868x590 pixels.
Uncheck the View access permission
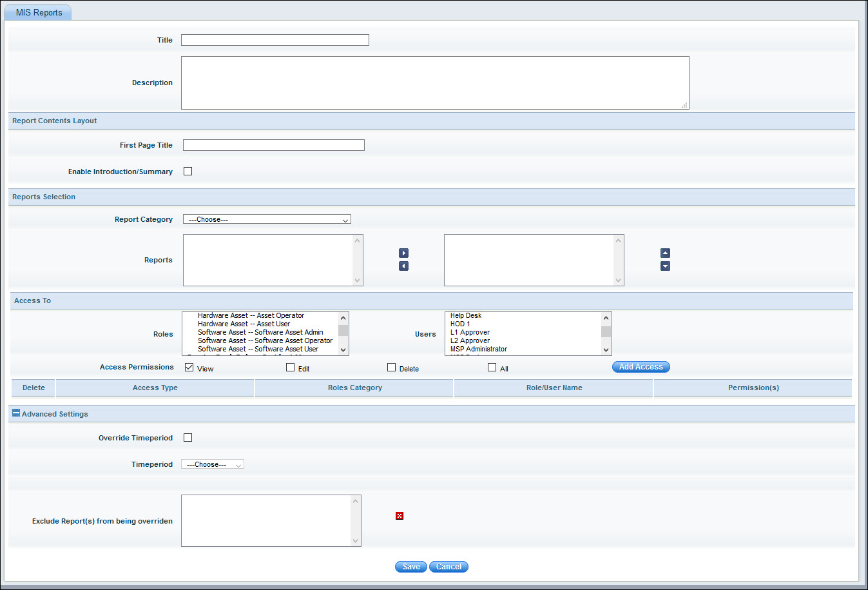(189, 367)
